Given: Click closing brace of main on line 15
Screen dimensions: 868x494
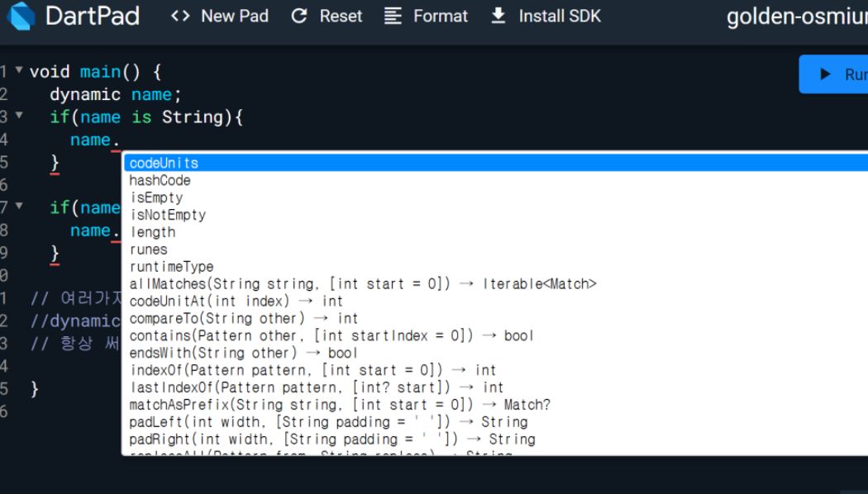Looking at the screenshot, I should (x=35, y=389).
